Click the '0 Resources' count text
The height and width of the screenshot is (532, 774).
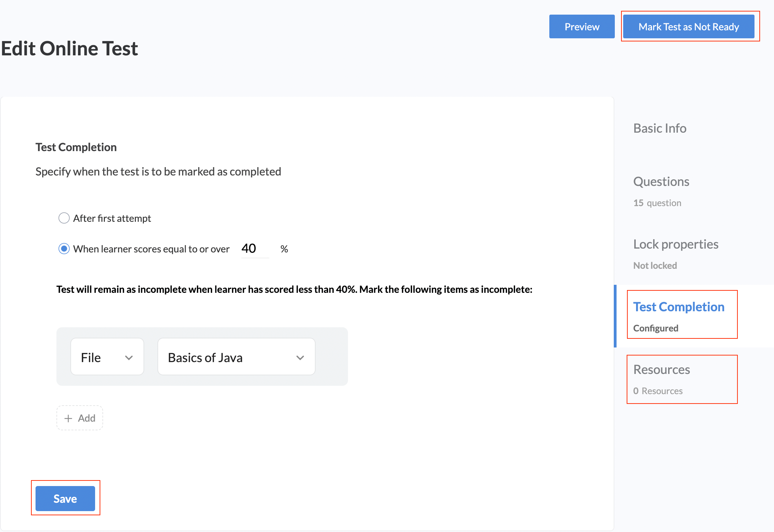pyautogui.click(x=658, y=391)
